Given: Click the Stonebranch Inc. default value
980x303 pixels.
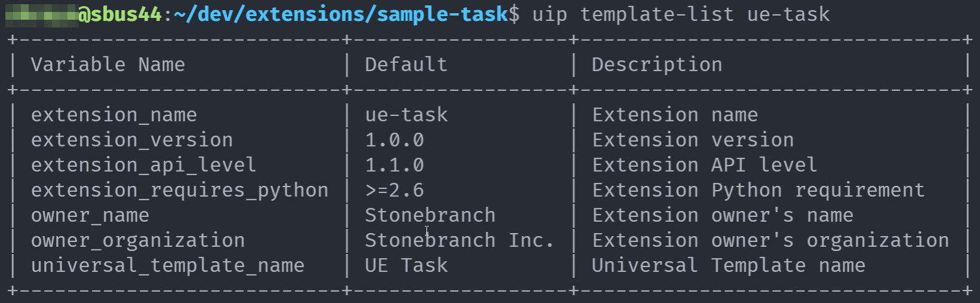Looking at the screenshot, I should (x=459, y=240).
